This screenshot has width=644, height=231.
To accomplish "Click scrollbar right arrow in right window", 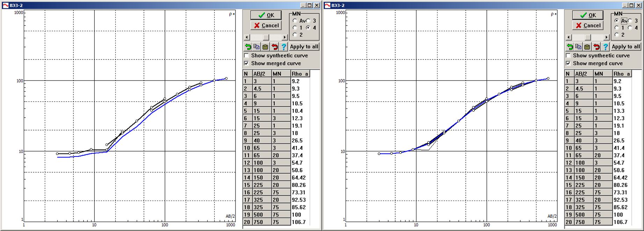I will 606,37.
